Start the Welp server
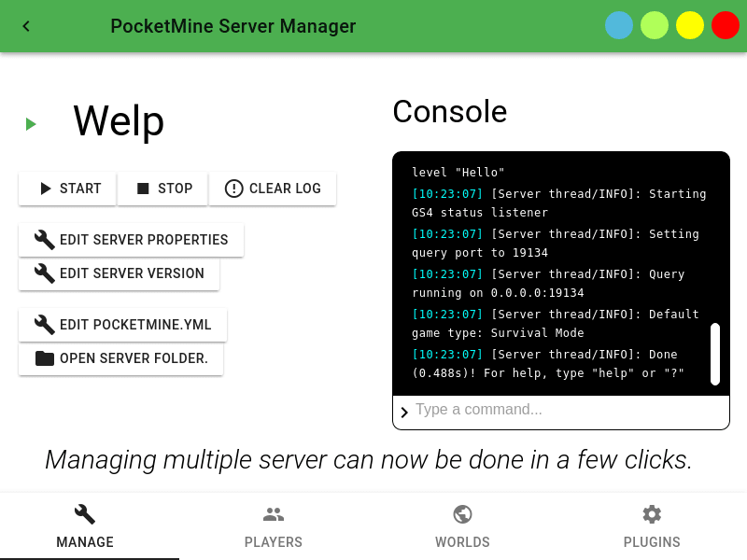The height and width of the screenshot is (560, 747). 67,189
